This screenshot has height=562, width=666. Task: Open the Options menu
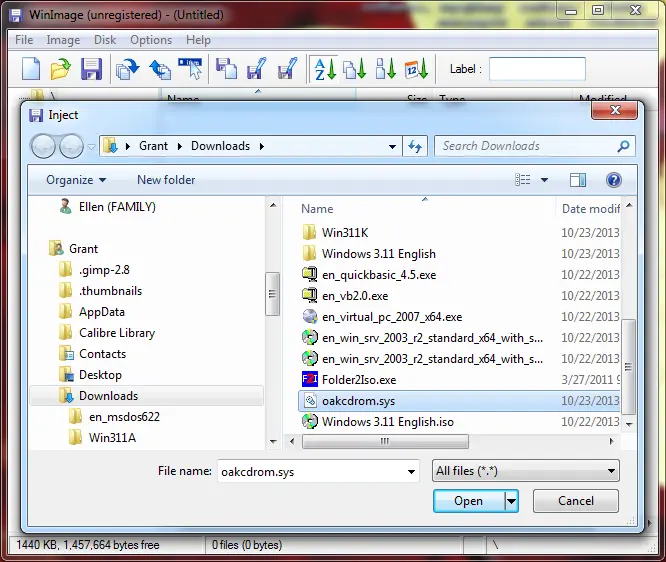tap(151, 40)
